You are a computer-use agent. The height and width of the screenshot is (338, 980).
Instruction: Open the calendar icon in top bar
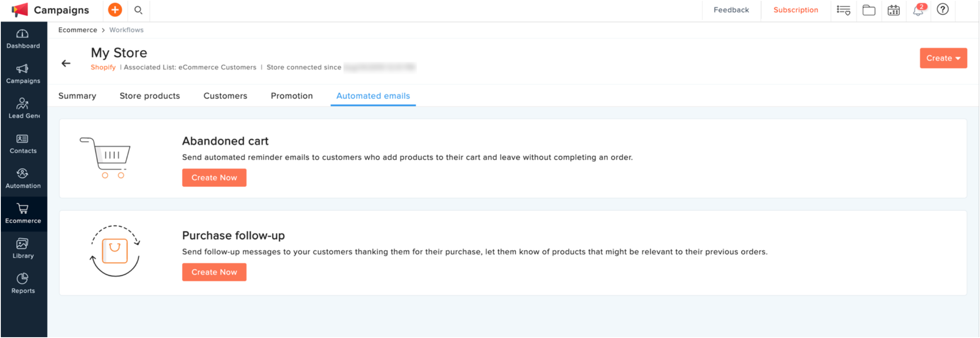click(893, 10)
